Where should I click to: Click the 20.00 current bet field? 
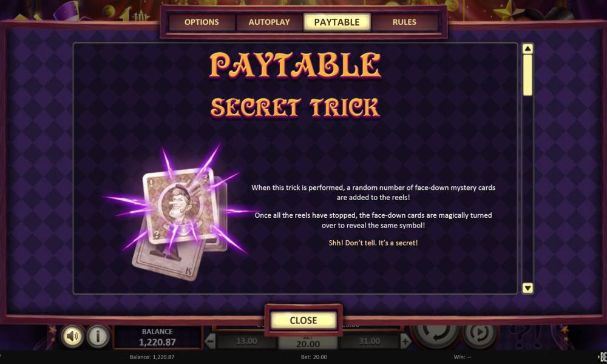(308, 342)
